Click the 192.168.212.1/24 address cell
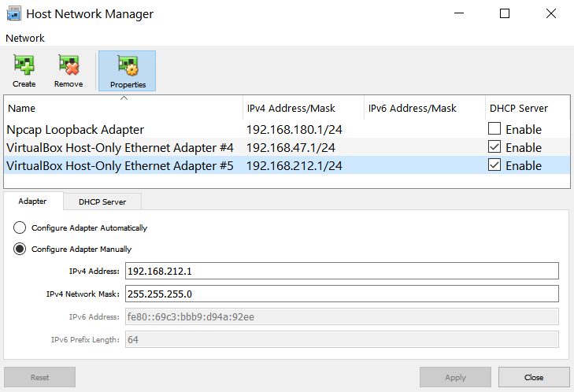Viewport: 574px width, 392px height. click(x=294, y=166)
